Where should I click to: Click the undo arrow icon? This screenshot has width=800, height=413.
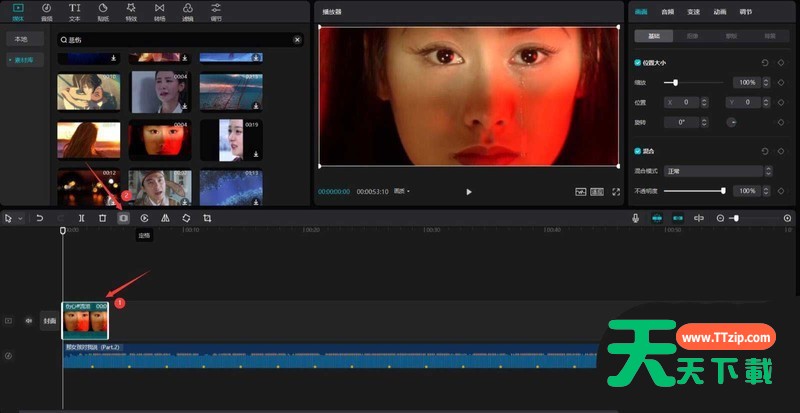(40, 217)
